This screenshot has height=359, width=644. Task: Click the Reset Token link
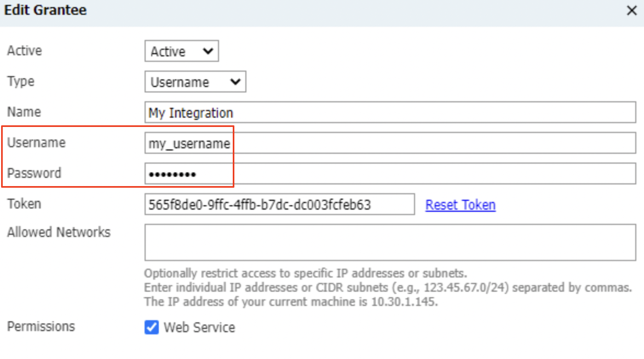460,205
